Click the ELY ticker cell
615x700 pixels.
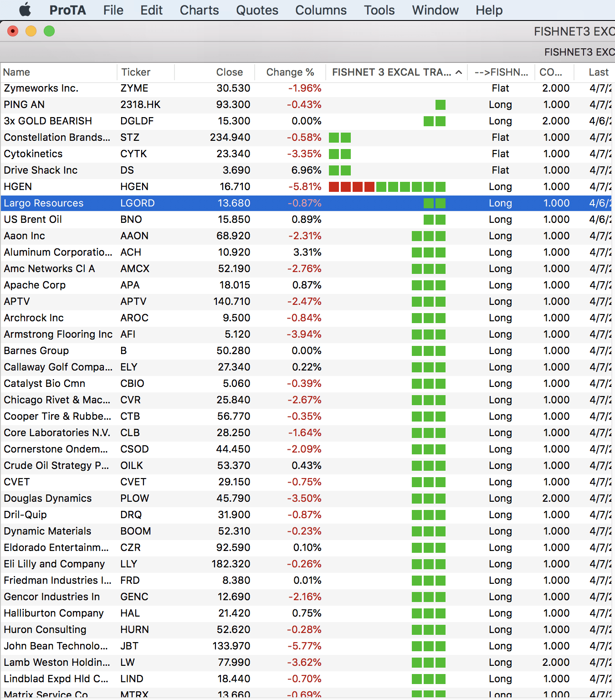click(x=129, y=367)
